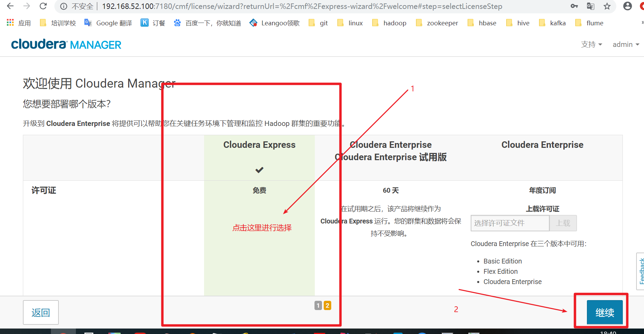Open the 培训学校 bookmark folder
Image resolution: width=644 pixels, height=334 pixels.
pyautogui.click(x=58, y=23)
